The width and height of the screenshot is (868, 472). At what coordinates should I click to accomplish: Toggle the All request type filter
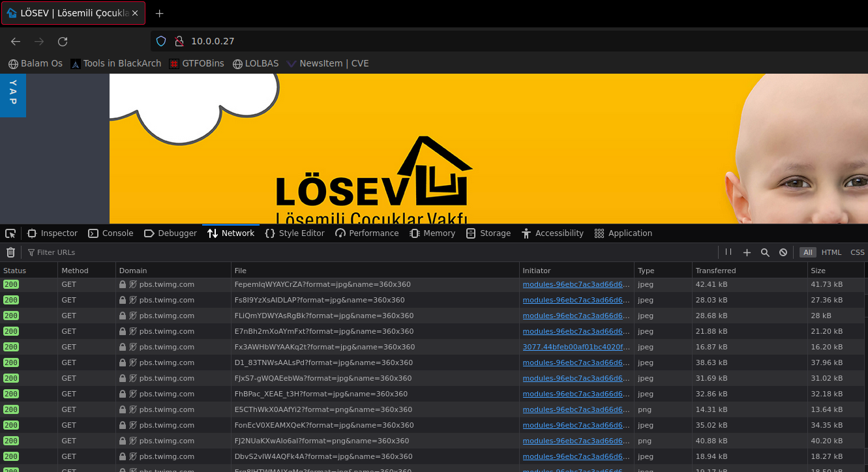coord(808,252)
